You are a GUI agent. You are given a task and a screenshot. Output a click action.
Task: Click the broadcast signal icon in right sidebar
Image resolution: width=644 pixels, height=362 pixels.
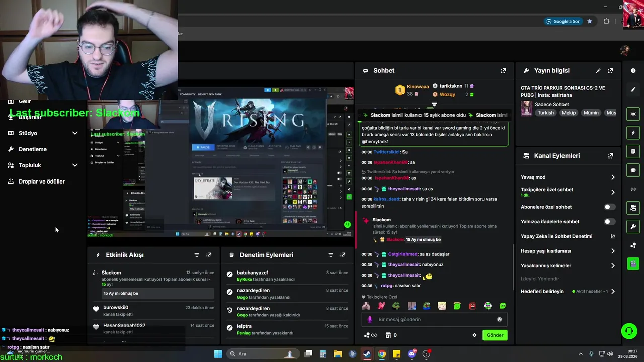tap(633, 189)
